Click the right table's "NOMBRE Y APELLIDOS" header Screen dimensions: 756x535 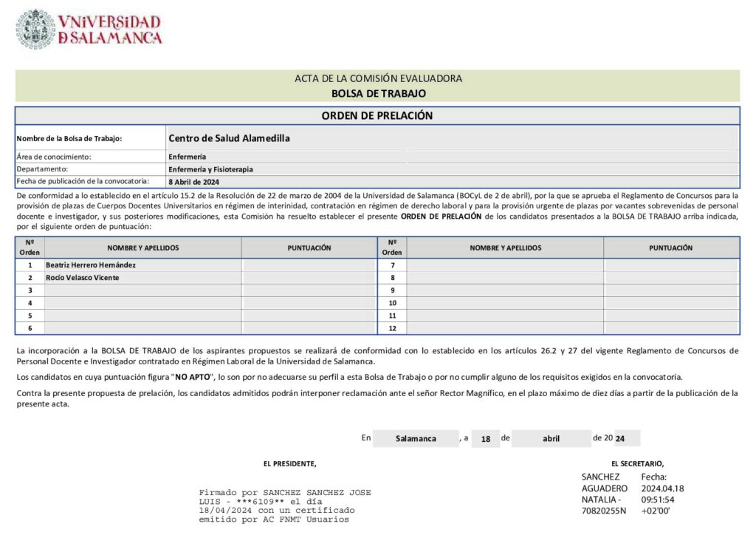(x=505, y=248)
